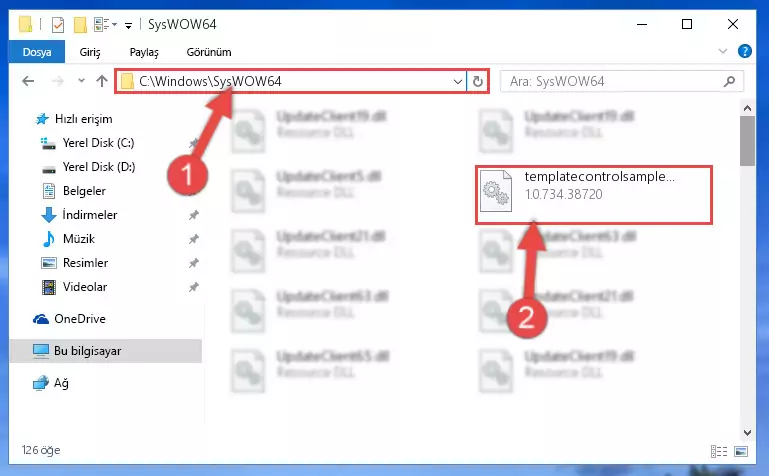Switch to large icons view in status bar

click(741, 451)
